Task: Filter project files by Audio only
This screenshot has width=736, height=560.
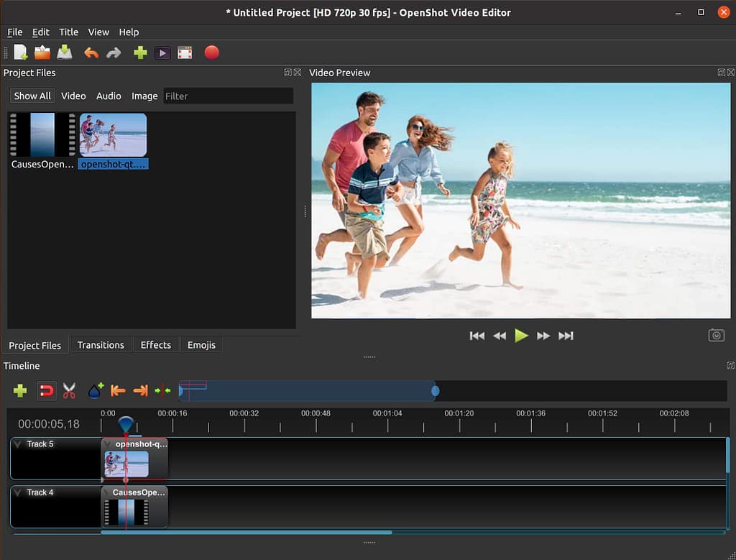Action: (x=109, y=96)
